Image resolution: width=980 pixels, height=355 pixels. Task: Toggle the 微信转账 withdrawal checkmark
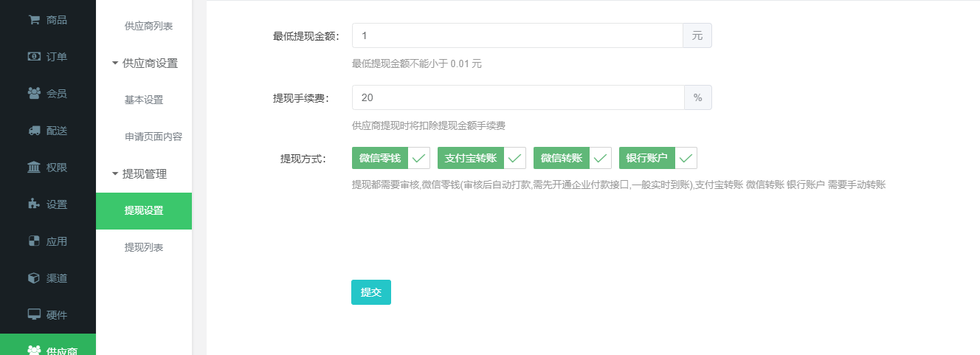pyautogui.click(x=601, y=158)
